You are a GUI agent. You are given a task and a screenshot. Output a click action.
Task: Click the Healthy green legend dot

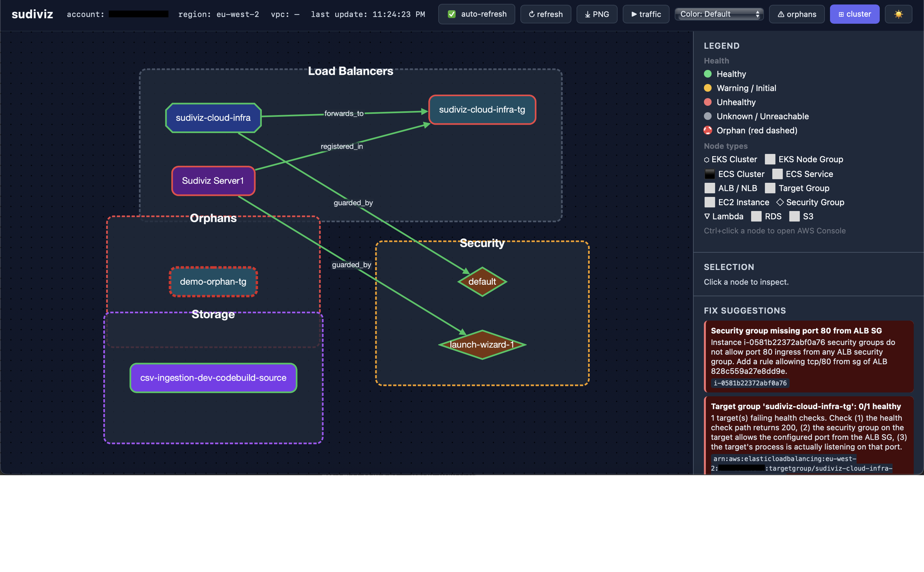pyautogui.click(x=707, y=74)
